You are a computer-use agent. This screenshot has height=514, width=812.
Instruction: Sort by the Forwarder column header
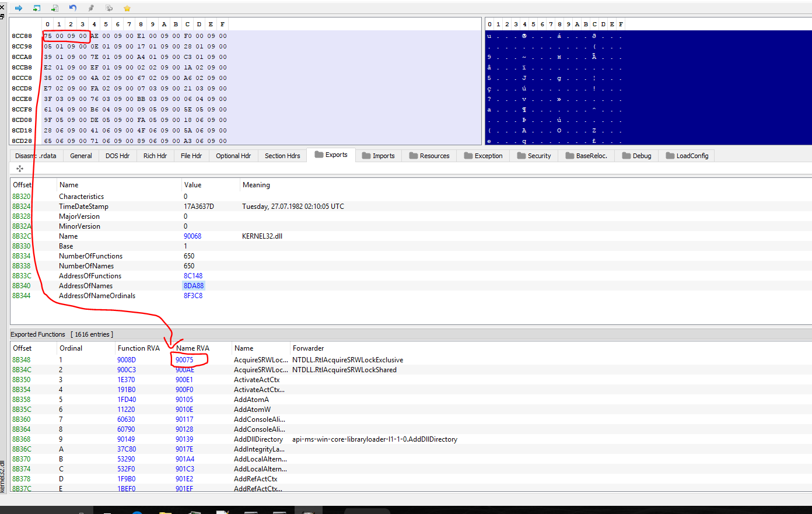pos(308,348)
